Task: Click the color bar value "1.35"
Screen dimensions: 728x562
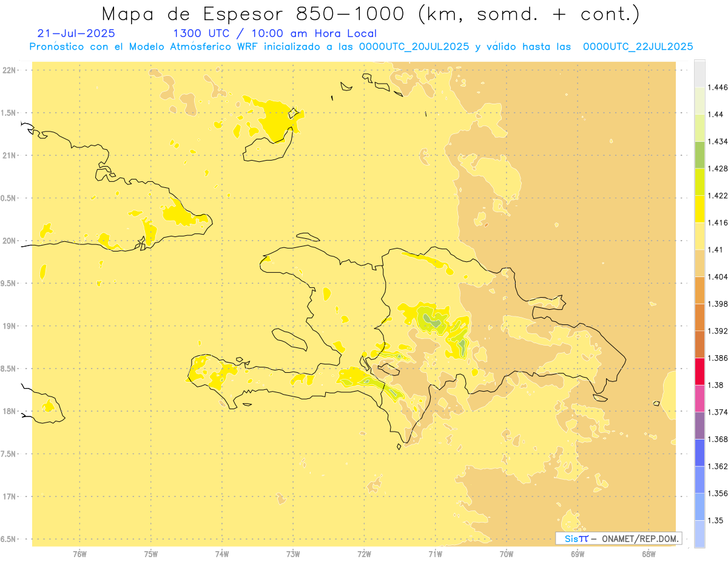Action: 716,520
